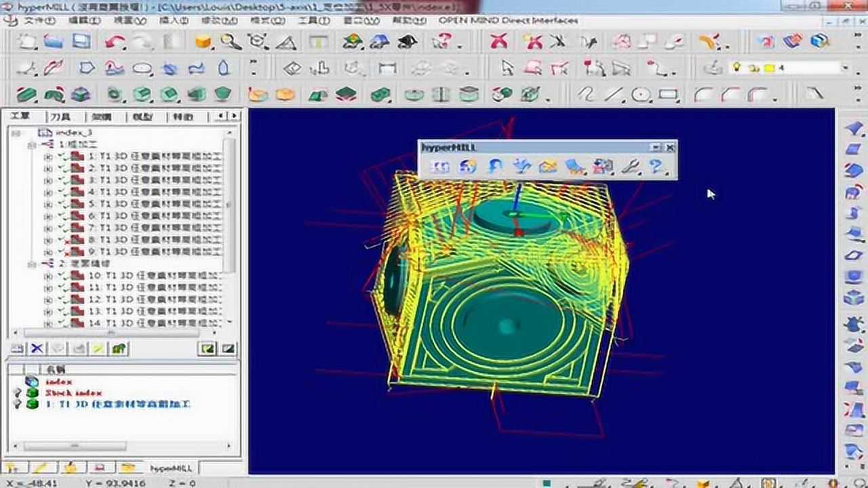Viewport: 868px width, 488px height.
Task: Collapse the first job group folder node
Action: pos(31,144)
